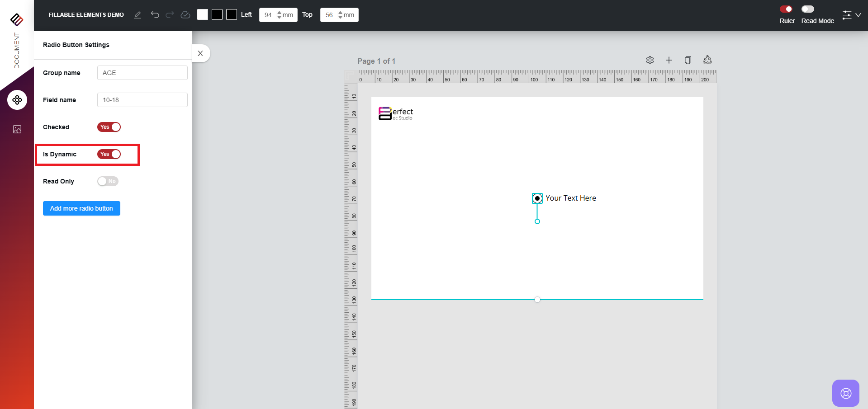This screenshot has width=868, height=409.
Task: Undo the last action
Action: coord(155,15)
